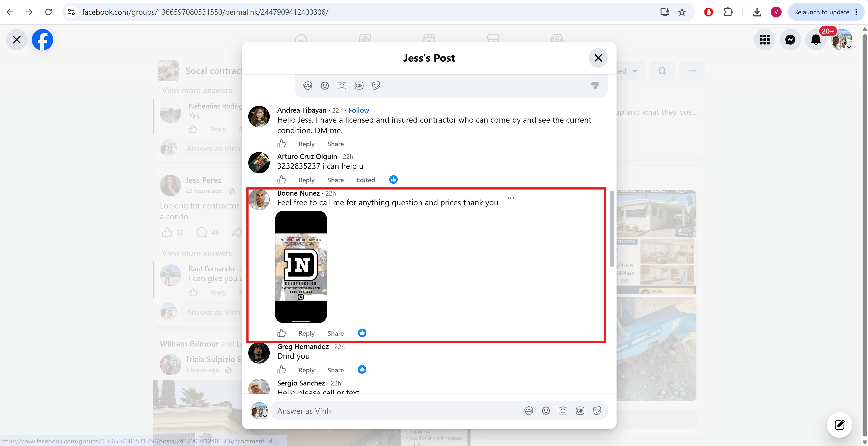Attach a photo in bottom answer box

(x=563, y=411)
